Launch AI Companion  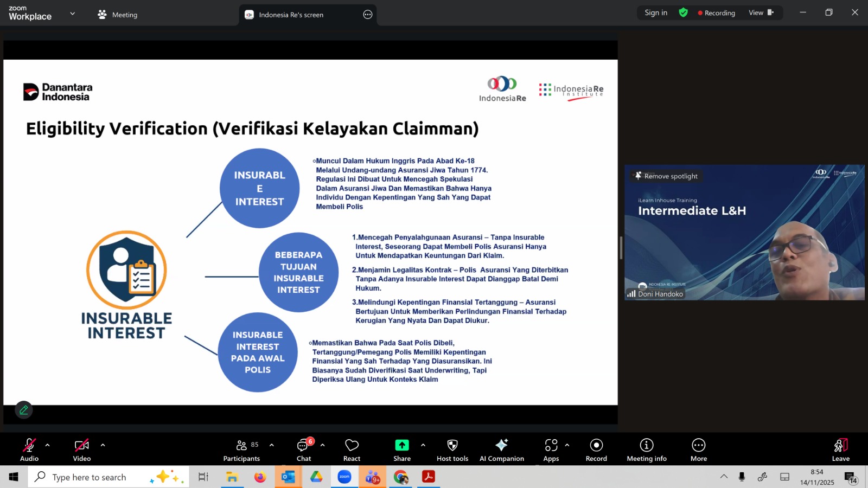coord(501,450)
